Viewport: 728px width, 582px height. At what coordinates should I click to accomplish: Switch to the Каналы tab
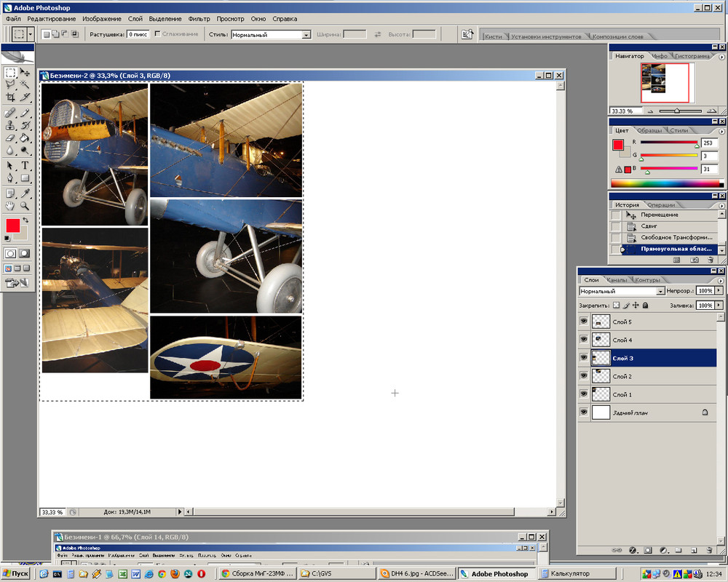pyautogui.click(x=617, y=280)
